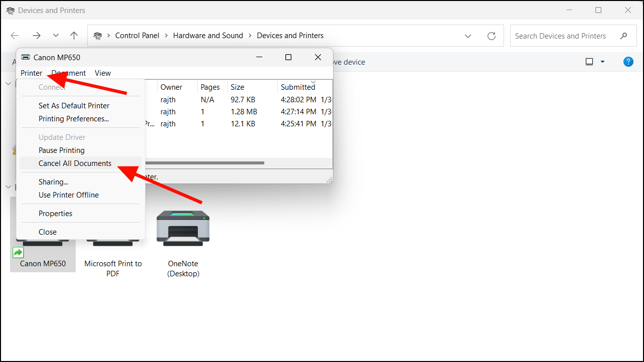
Task: Click inside the Search Devices and Printers box
Action: coord(561,36)
